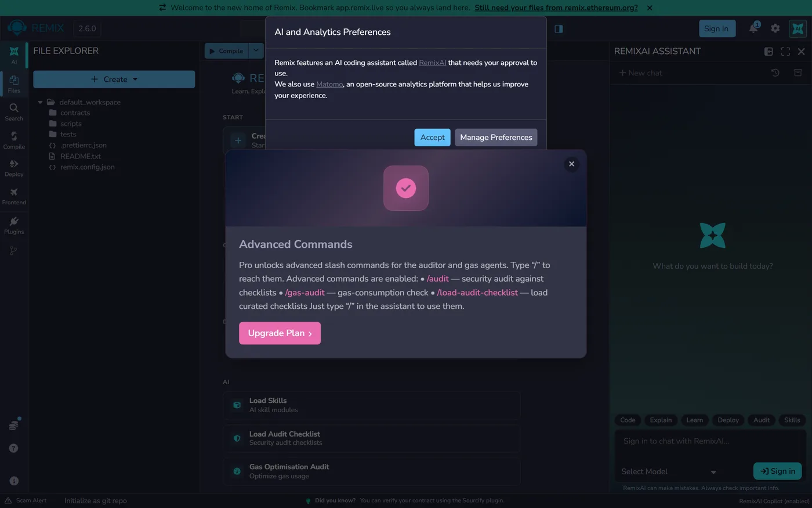Click the 2.6.0 version badge
The width and height of the screenshot is (812, 508).
point(87,28)
